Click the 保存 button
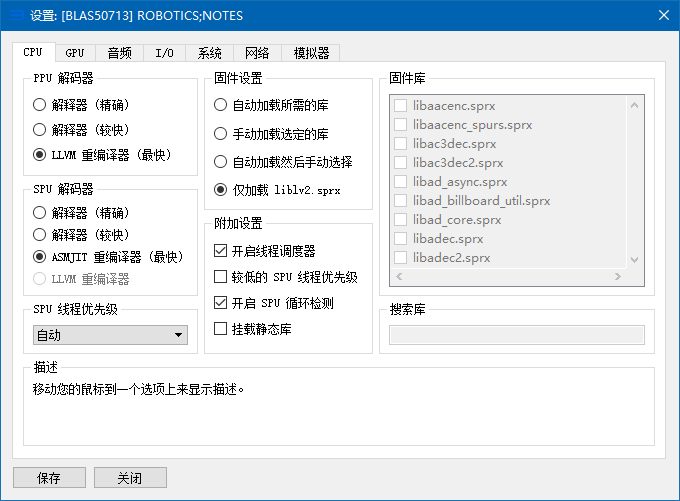 [x=49, y=477]
